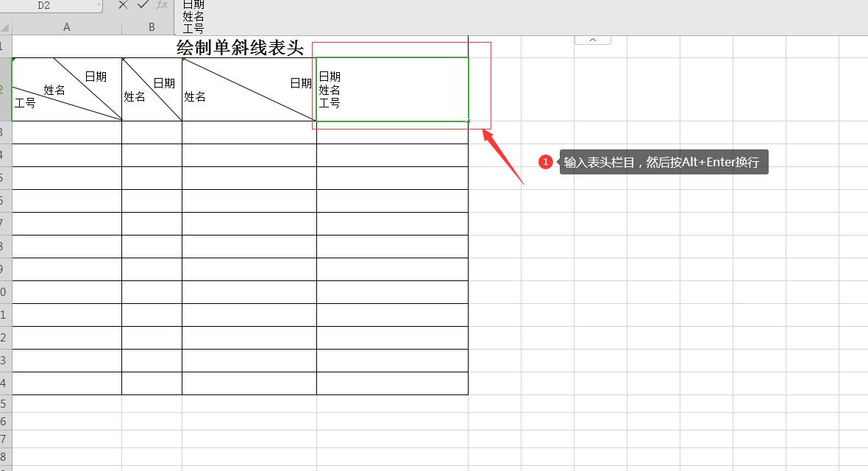Select the double-diagonal header cell containing 工号
This screenshot has width=868, height=471.
pos(67,89)
